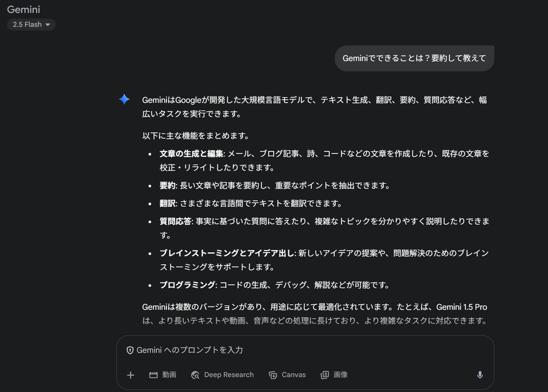Viewport: 548px width, 392px height.
Task: Click the bold text ブレインストーミングとアイデア出し
Action: coord(227,253)
